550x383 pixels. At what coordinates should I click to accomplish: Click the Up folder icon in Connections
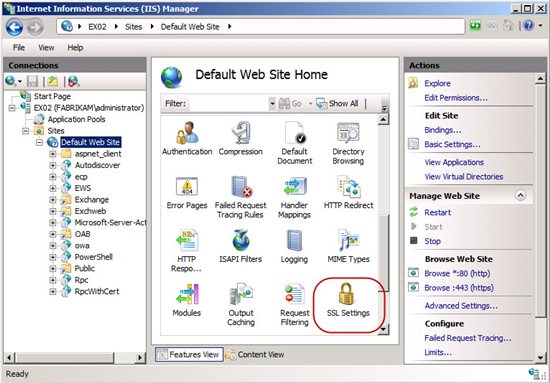(x=53, y=82)
